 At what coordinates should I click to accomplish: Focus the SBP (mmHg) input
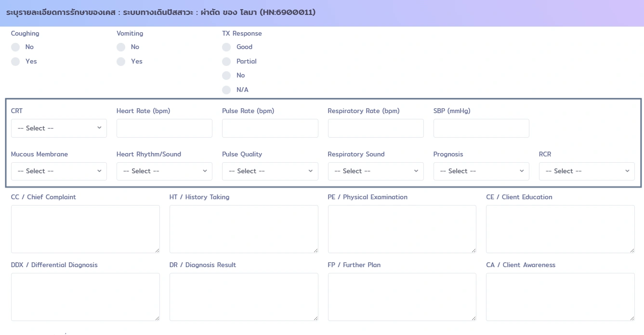(481, 129)
